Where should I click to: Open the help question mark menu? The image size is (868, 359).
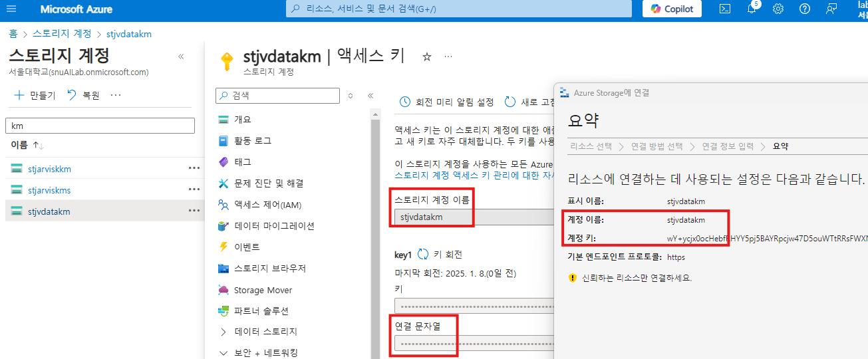coord(805,9)
